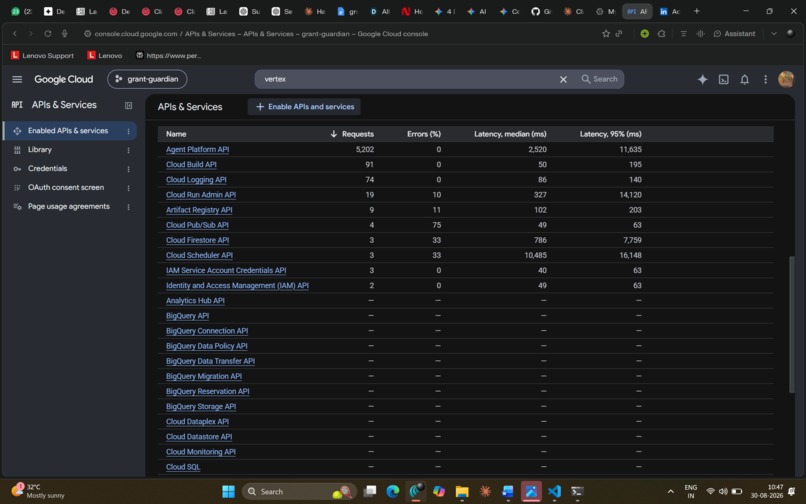Open the Gemini sparkle assistant icon
Image resolution: width=806 pixels, height=504 pixels.
click(702, 79)
